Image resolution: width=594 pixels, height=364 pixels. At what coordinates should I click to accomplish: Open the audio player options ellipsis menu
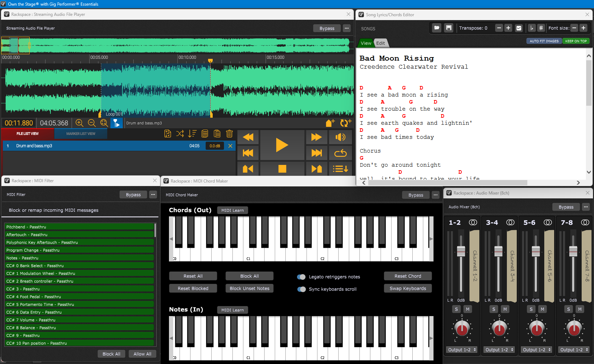(x=347, y=28)
